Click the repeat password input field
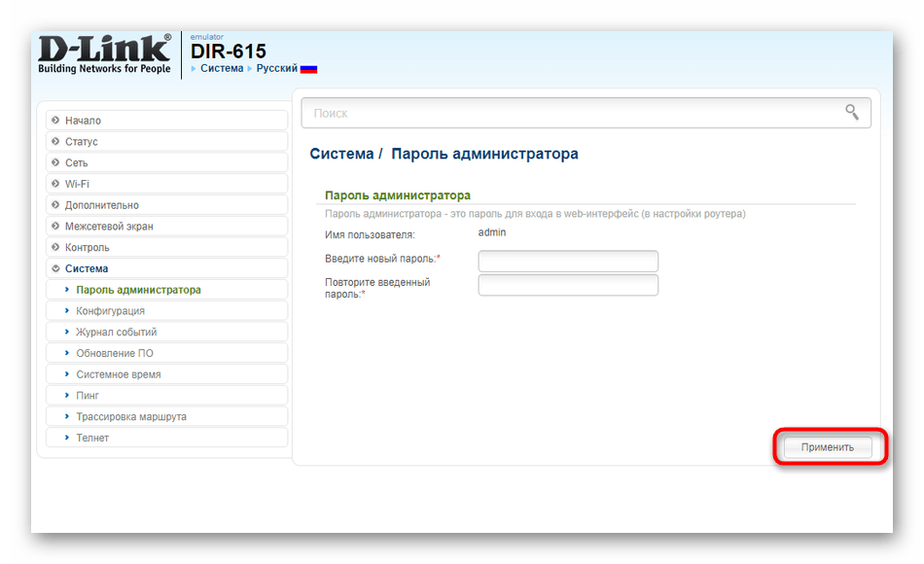The height and width of the screenshot is (564, 924). pyautogui.click(x=568, y=285)
